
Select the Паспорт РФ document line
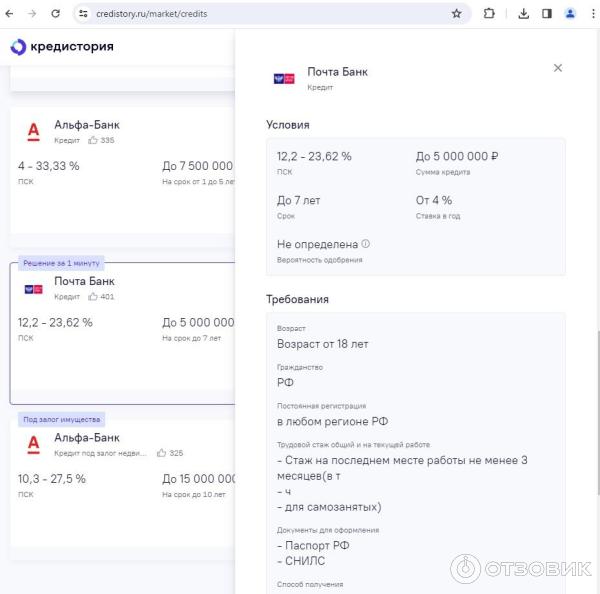coord(313,545)
